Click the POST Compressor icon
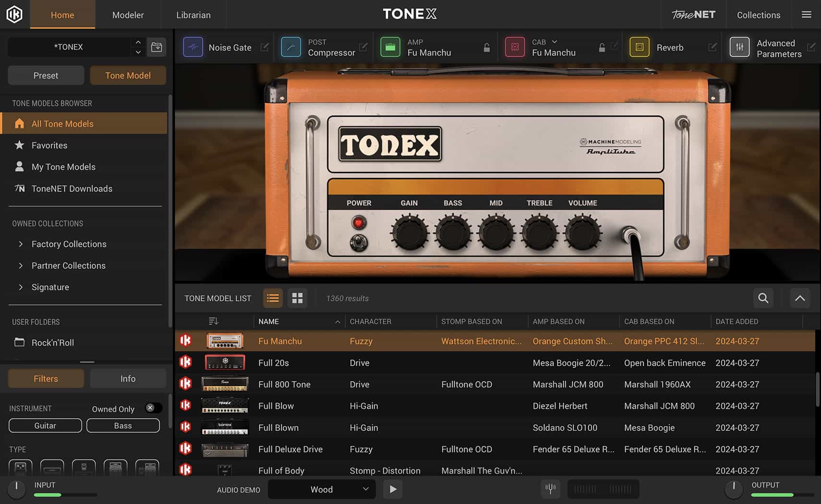 tap(291, 47)
